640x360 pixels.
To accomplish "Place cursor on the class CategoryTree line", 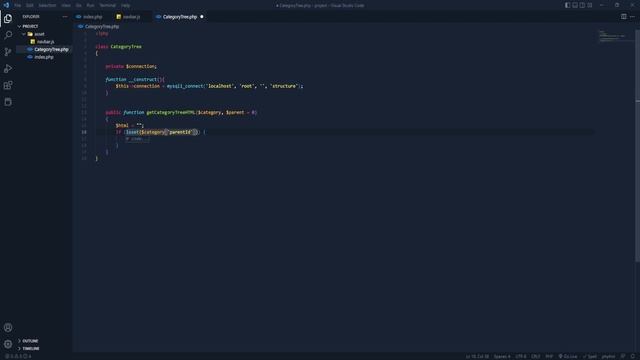I will click(119, 47).
